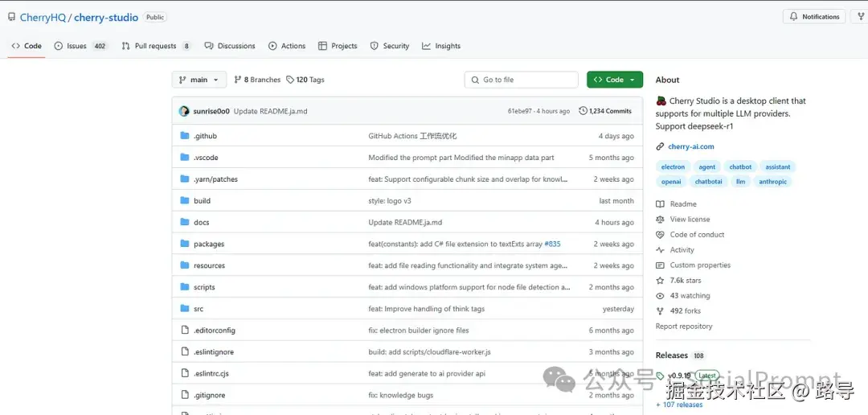Open the Pull requests tab
Viewport: 868px width, 415px height.
[x=156, y=46]
